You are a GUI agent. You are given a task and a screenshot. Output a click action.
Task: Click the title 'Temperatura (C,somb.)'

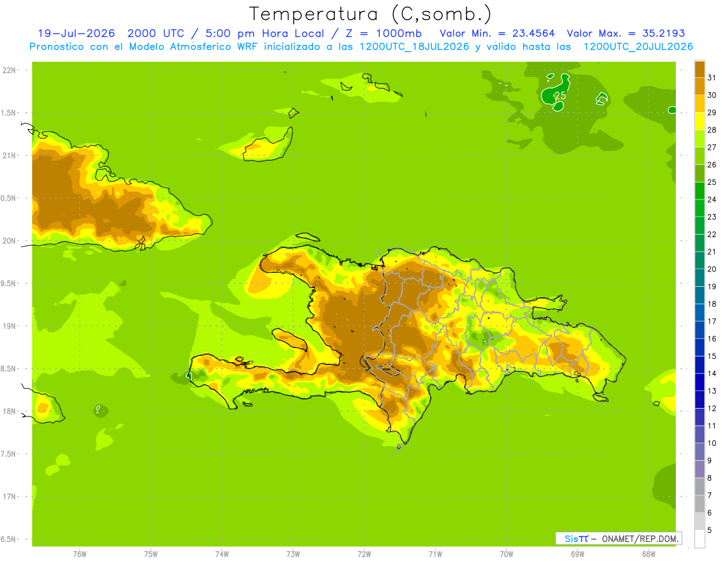[x=370, y=14]
